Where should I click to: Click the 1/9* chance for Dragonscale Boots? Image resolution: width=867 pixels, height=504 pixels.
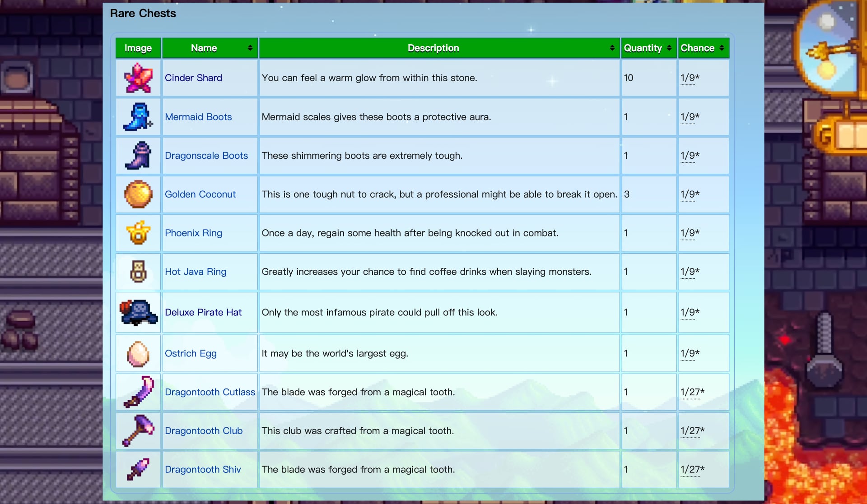tap(690, 156)
